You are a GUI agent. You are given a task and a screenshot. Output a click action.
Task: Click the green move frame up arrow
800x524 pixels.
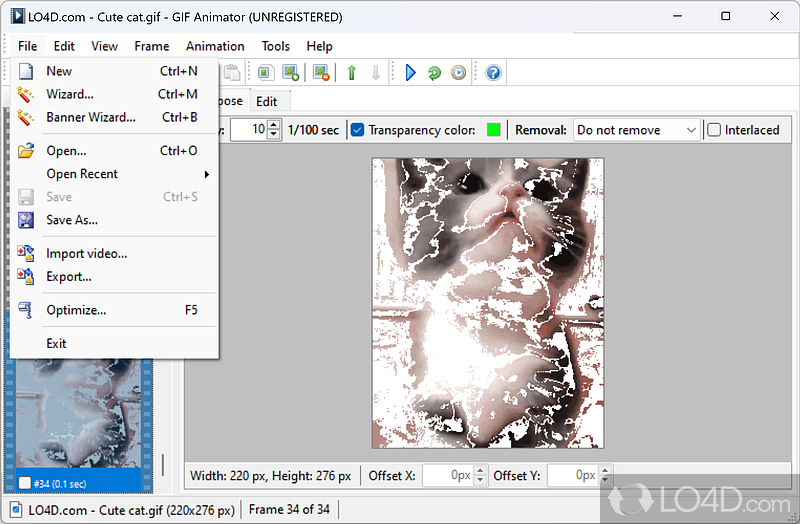tap(351, 72)
